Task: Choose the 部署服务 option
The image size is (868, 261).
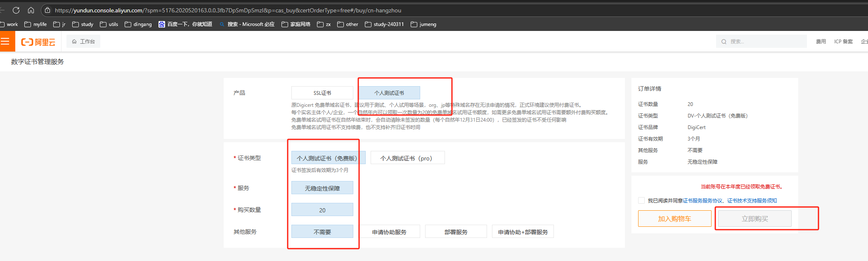Action: (x=456, y=232)
